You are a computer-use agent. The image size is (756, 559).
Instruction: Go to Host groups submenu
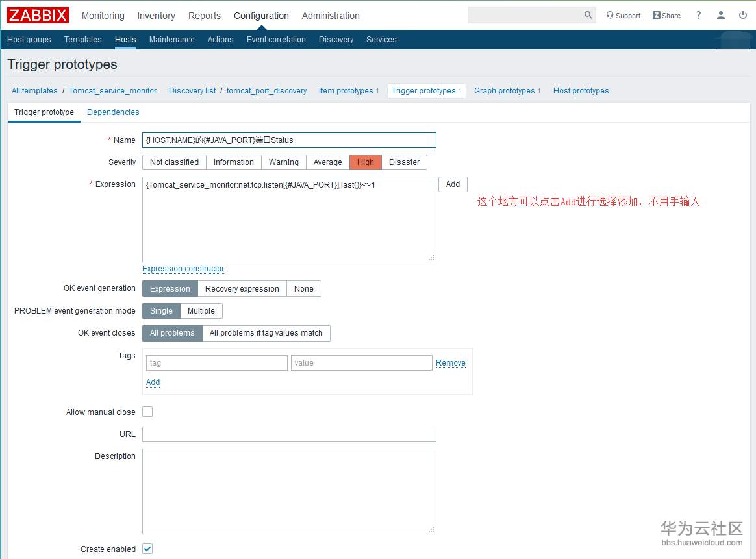[x=29, y=40]
